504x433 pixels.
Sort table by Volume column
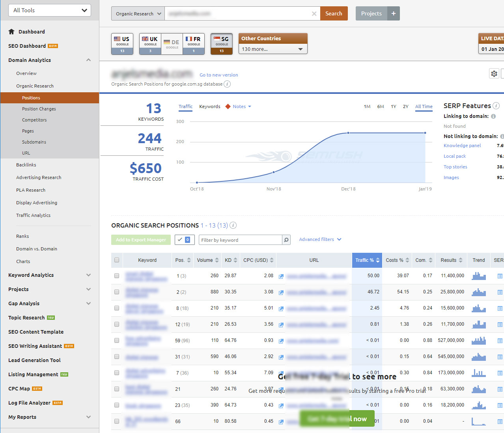(208, 260)
